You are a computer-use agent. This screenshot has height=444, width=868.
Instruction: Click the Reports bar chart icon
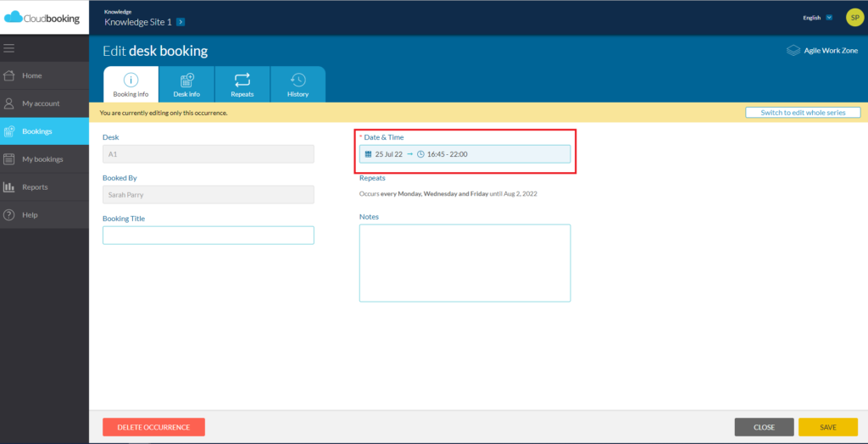coord(8,186)
